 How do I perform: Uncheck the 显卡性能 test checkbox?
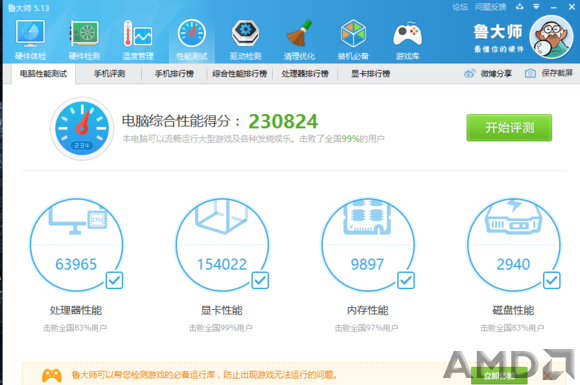pos(260,281)
